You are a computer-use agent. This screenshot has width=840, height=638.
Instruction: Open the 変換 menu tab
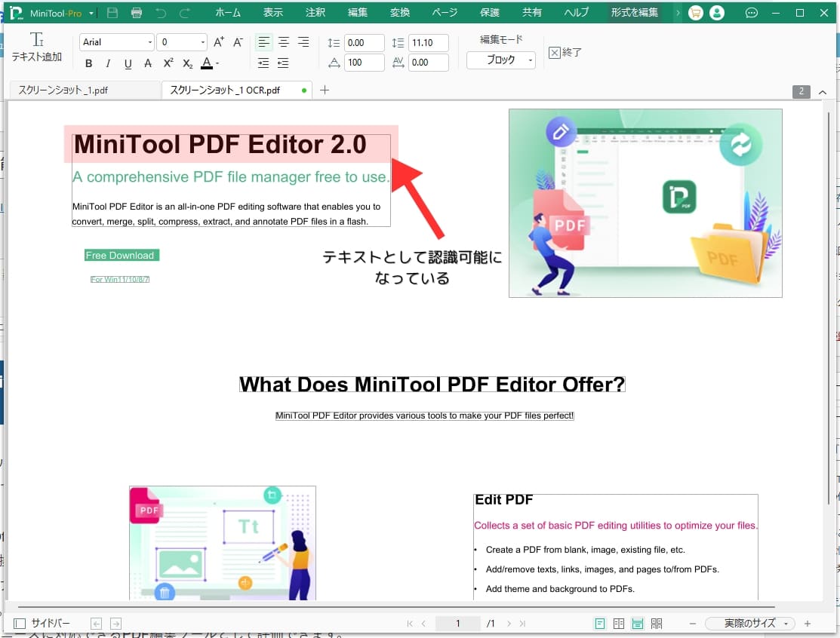[x=400, y=12]
